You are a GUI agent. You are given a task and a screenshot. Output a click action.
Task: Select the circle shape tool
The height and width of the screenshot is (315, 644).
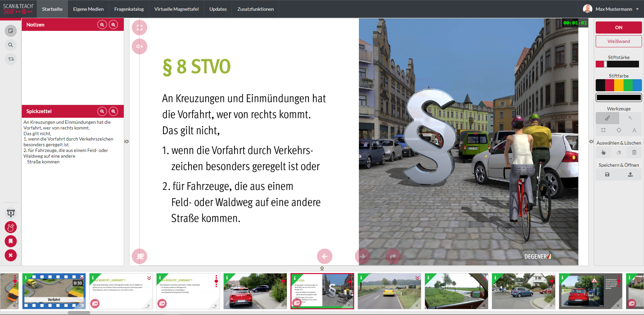pos(619,130)
